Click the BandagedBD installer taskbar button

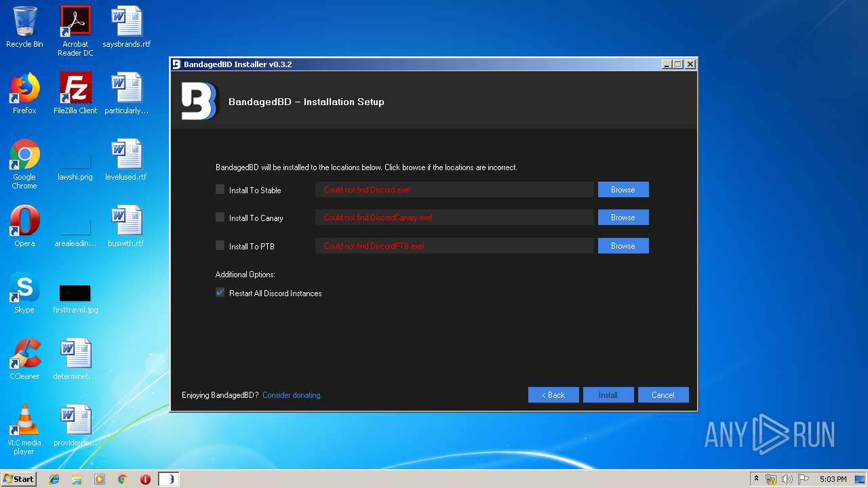[168, 479]
